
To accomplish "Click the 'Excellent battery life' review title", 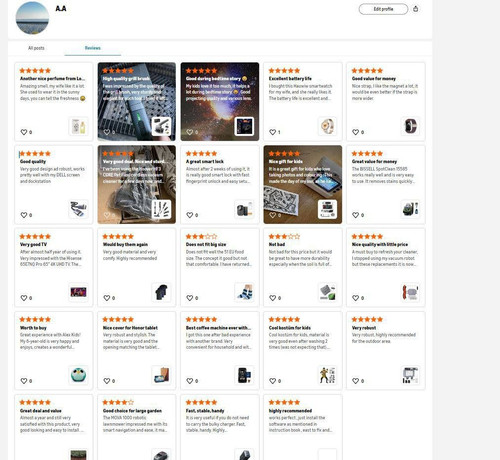I will (290, 79).
